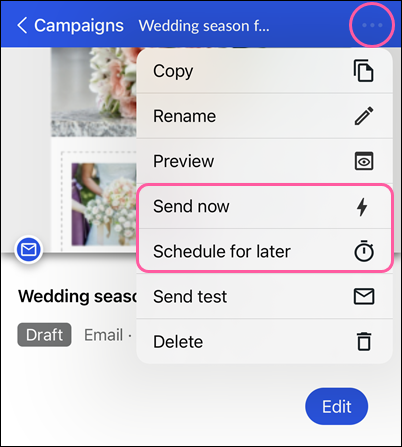Click the Send now lightning bolt icon
The image size is (402, 447).
[362, 207]
